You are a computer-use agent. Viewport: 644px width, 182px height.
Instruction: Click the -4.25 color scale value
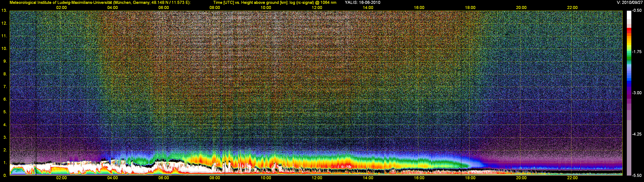coord(637,134)
